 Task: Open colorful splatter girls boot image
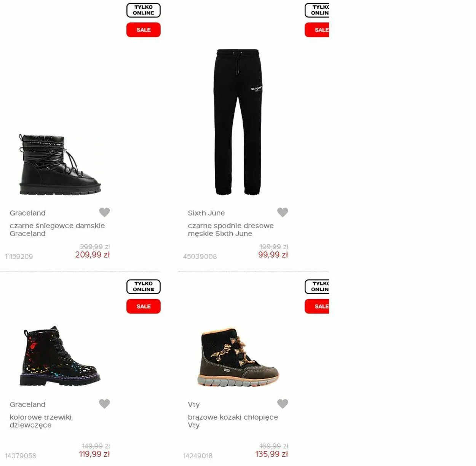point(60,356)
